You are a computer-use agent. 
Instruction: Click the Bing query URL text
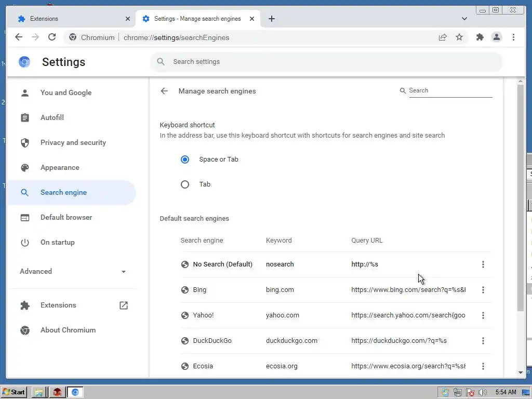tap(408, 290)
